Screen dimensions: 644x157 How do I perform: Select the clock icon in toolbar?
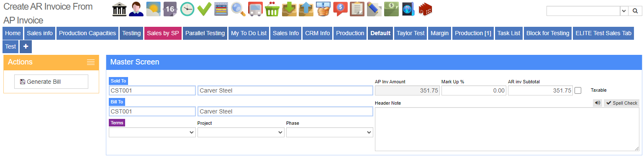187,9
